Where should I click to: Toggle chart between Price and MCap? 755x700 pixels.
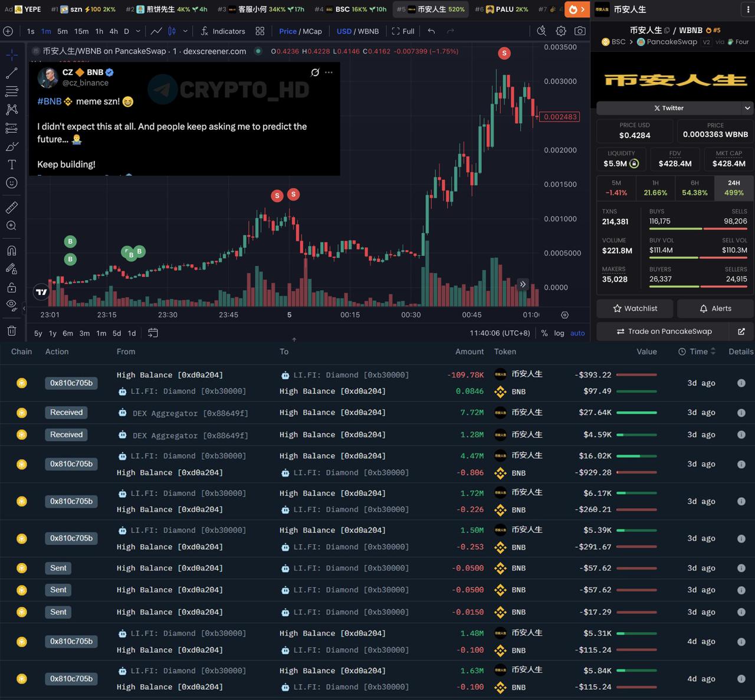click(x=300, y=31)
